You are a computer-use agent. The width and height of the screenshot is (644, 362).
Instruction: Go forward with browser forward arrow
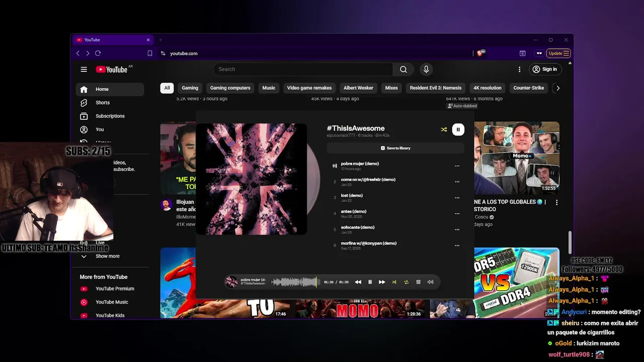pos(88,53)
